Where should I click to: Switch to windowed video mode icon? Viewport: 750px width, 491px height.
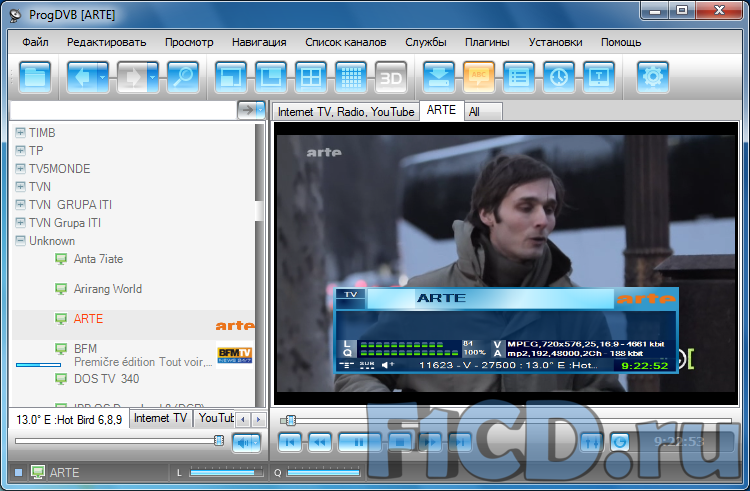231,77
